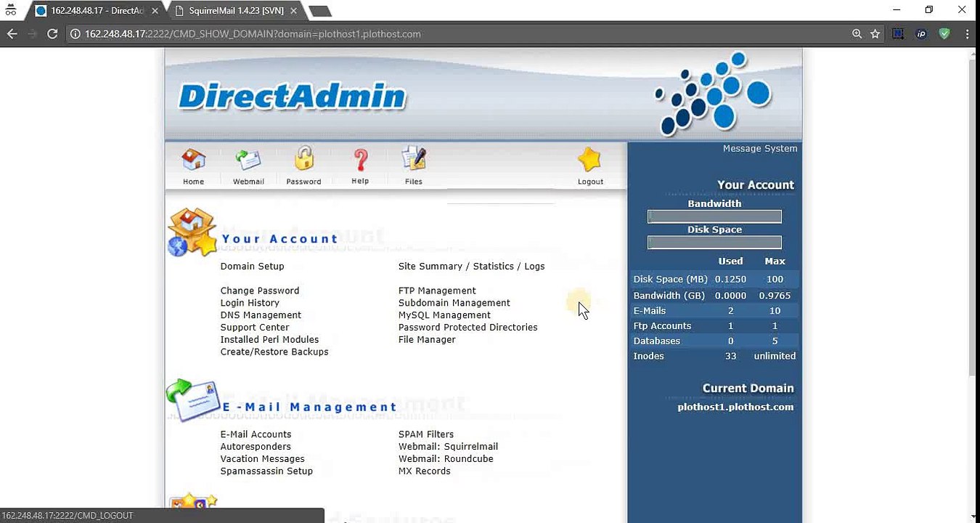This screenshot has height=523, width=980.
Task: Open Subdomain Management
Action: 454,303
